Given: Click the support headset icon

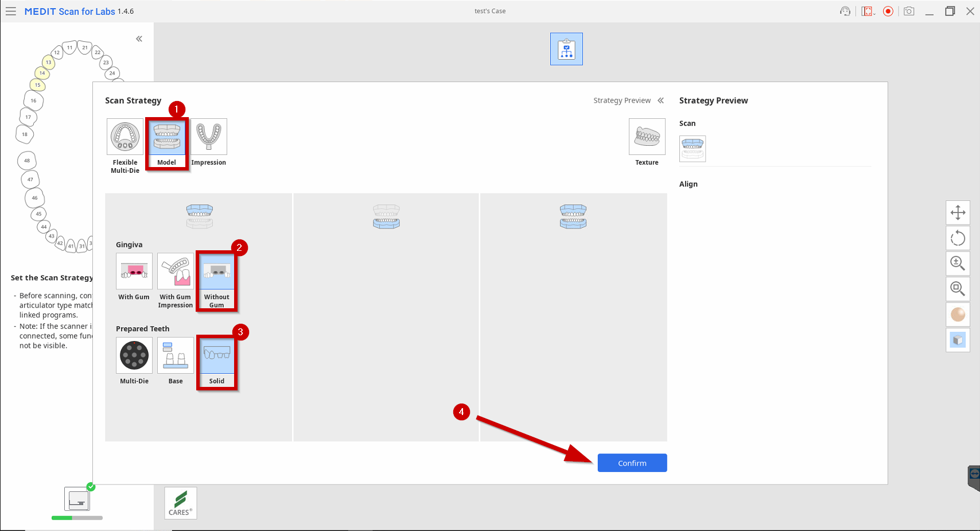Looking at the screenshot, I should tap(845, 11).
